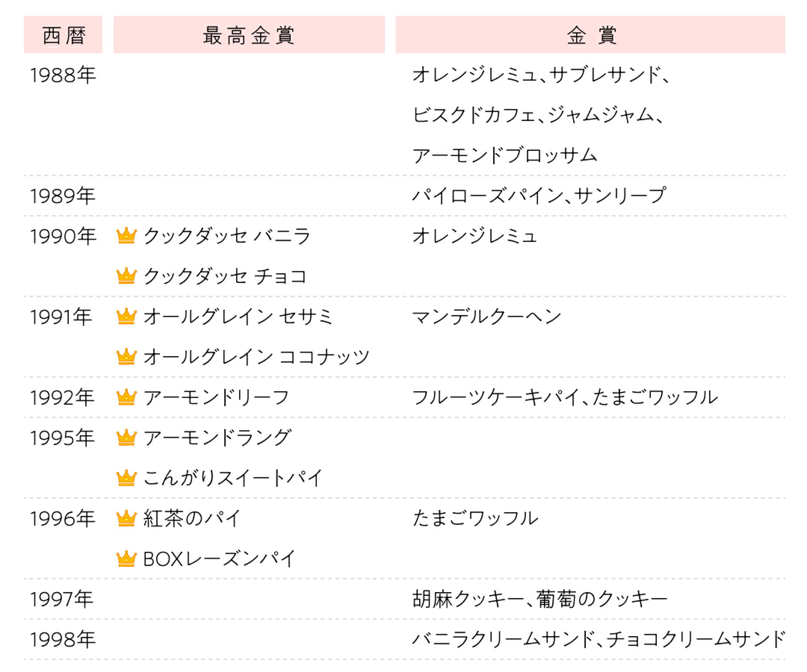This screenshot has width=807, height=672.
Task: Click the マンデルクーヘン entry
Action: 486,317
